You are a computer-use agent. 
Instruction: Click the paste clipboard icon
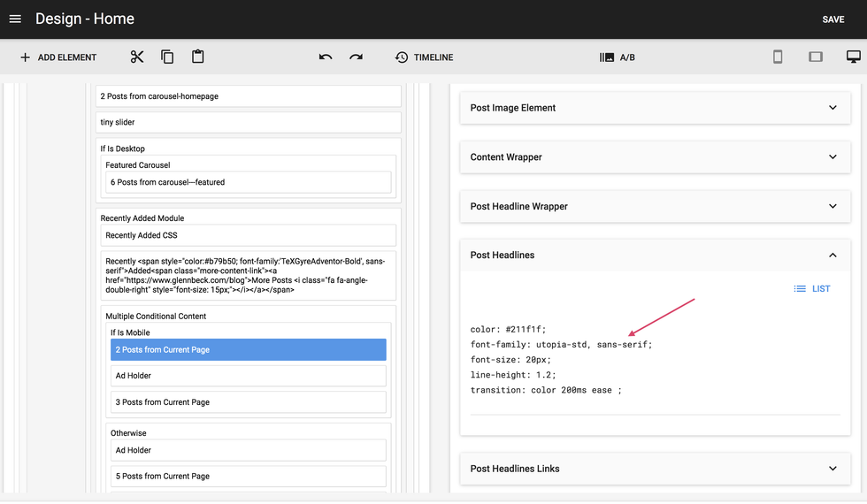(198, 57)
